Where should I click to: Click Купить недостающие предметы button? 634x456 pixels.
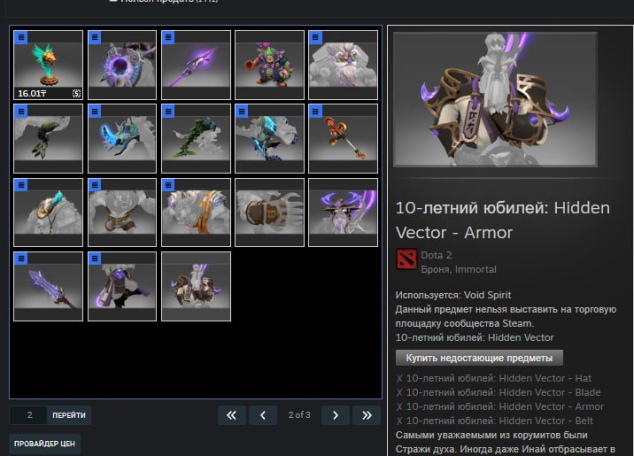click(x=480, y=358)
